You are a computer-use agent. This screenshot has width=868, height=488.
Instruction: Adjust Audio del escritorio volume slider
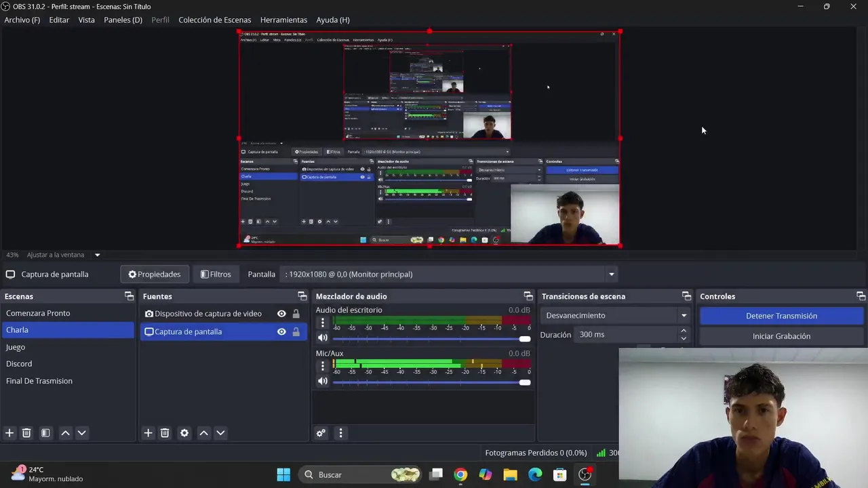point(431,338)
